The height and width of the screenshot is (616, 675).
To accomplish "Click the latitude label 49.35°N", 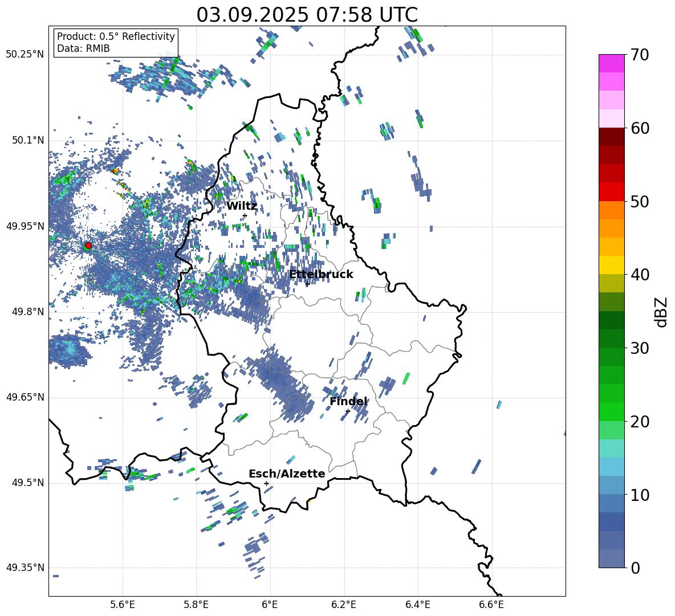I will pyautogui.click(x=25, y=568).
